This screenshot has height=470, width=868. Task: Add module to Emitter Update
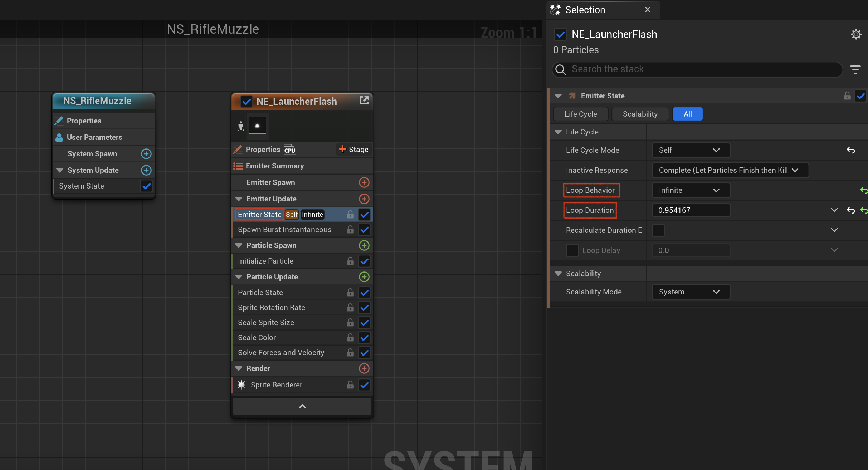(364, 199)
